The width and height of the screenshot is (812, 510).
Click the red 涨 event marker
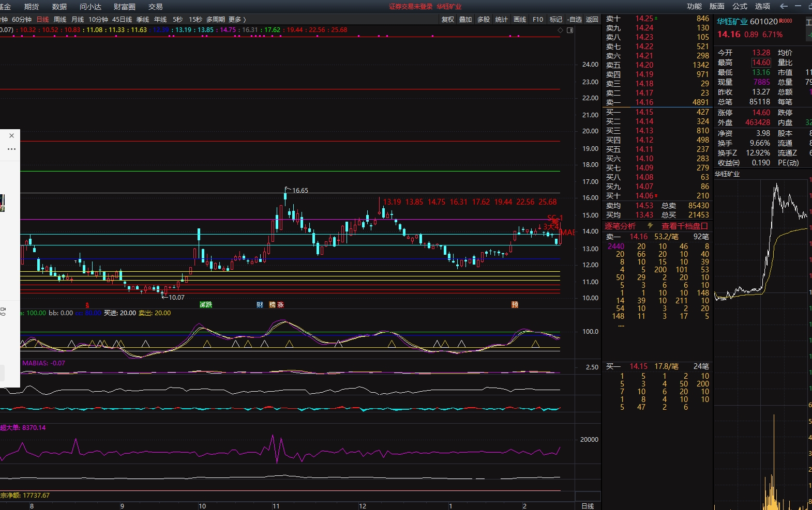tap(280, 305)
